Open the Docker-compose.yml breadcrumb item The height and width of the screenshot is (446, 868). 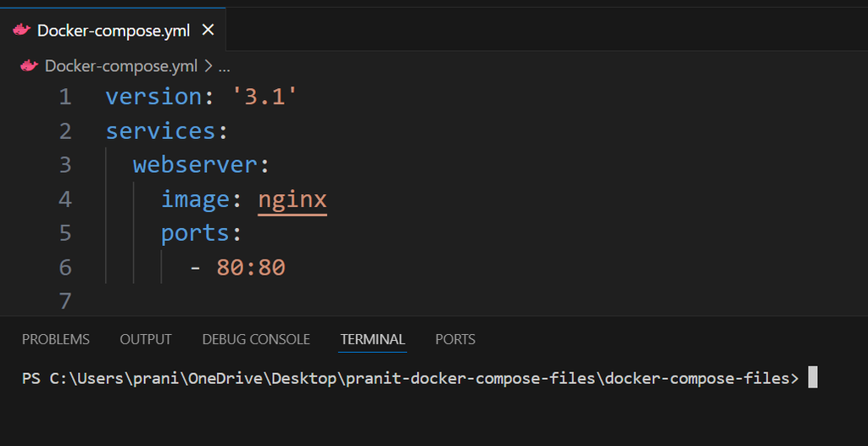[x=120, y=65]
